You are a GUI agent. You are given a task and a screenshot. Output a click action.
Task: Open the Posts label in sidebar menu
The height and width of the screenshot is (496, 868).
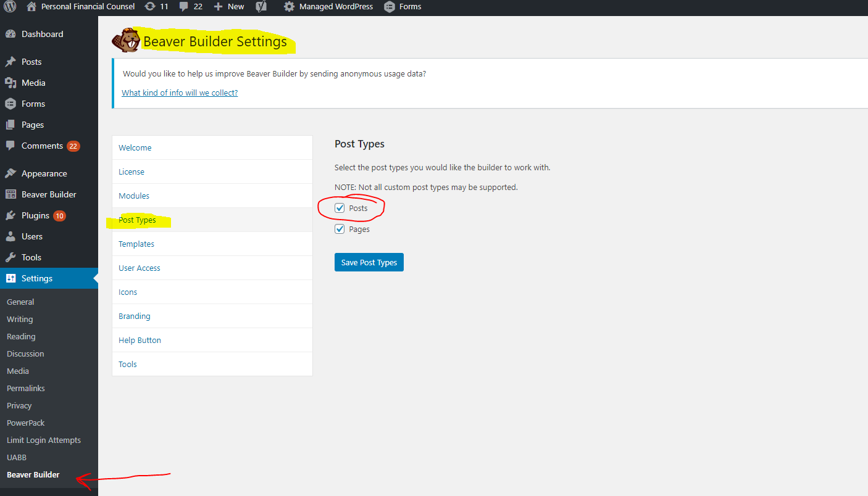click(31, 62)
